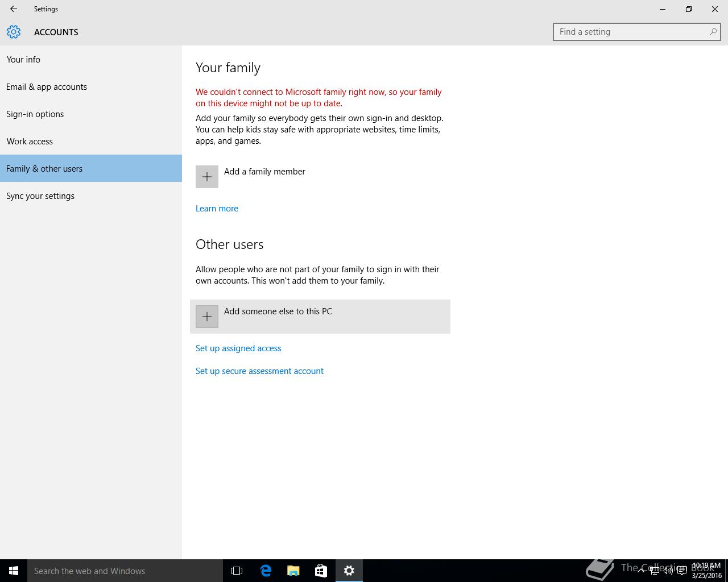Screen dimensions: 728x582
Task: Open the Windows Start menu
Action: pyautogui.click(x=14, y=571)
